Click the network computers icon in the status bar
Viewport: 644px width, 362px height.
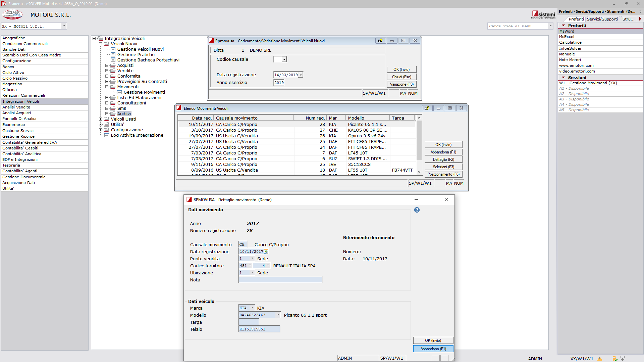(x=623, y=359)
